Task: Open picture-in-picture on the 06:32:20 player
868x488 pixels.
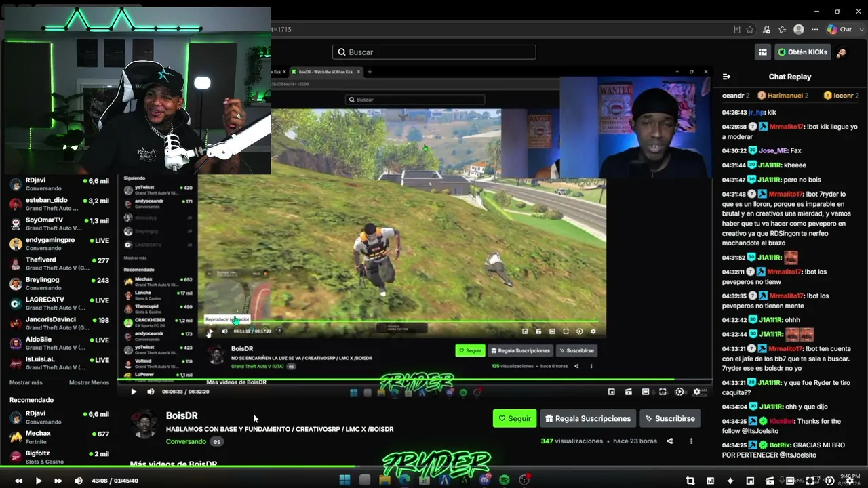Action: click(612, 392)
